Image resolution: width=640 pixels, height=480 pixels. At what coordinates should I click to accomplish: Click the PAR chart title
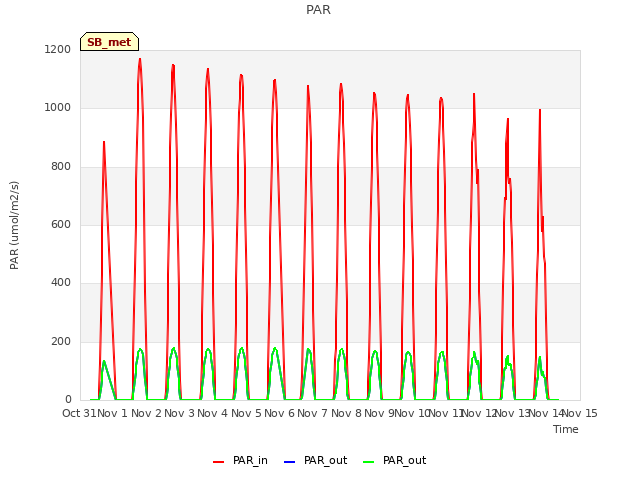point(318,10)
